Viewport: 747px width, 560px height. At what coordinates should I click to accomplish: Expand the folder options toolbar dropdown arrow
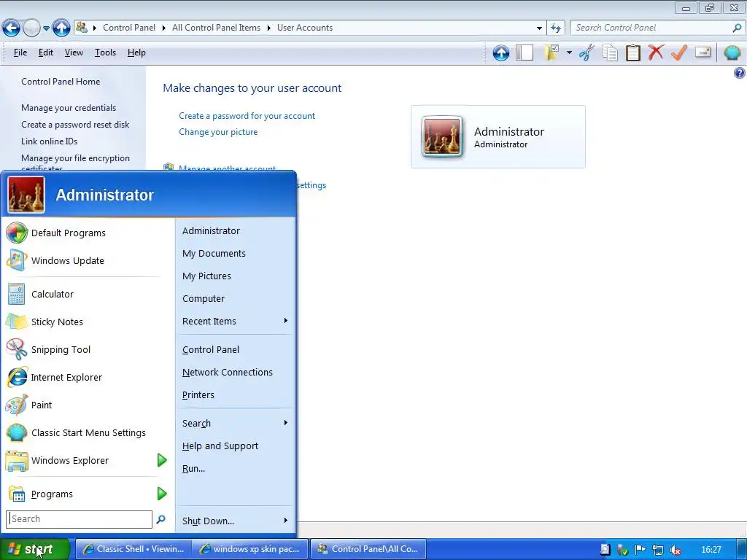(569, 52)
